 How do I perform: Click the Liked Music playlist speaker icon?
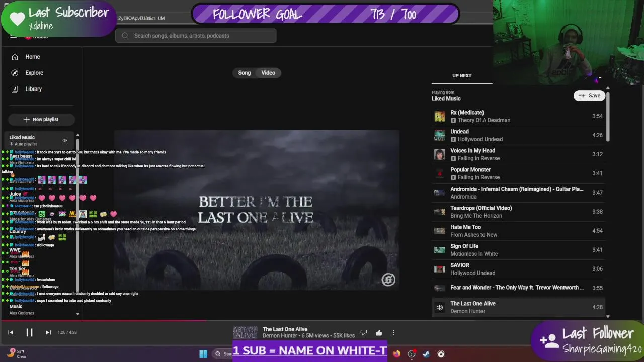[x=64, y=141]
